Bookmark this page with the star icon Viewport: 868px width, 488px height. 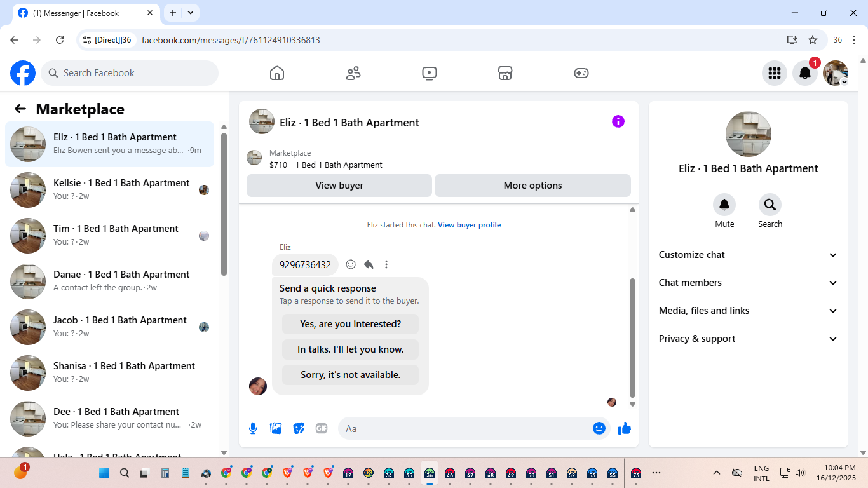pyautogui.click(x=813, y=40)
